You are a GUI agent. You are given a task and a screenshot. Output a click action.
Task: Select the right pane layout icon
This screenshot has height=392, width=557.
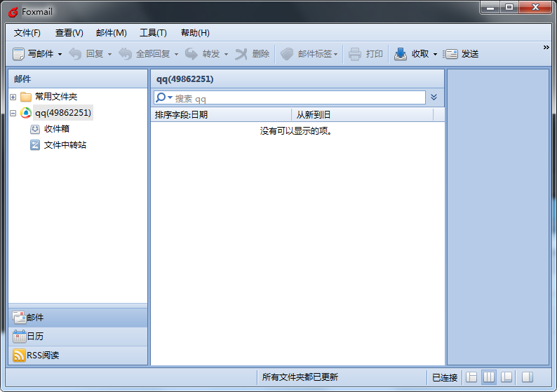tap(527, 377)
